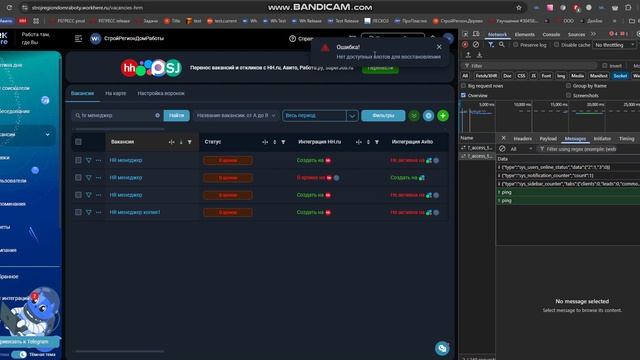Click the 'Фильтры' button

(383, 116)
